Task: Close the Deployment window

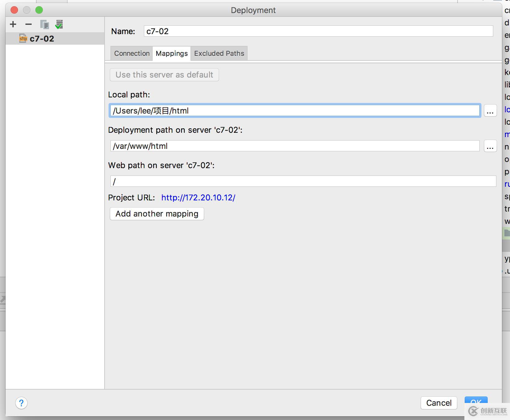Action: tap(14, 10)
